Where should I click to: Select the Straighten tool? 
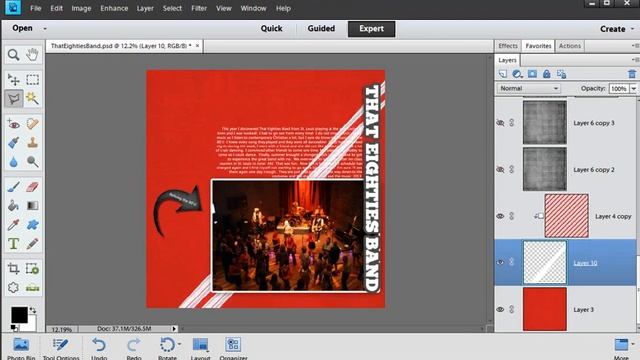(32, 287)
